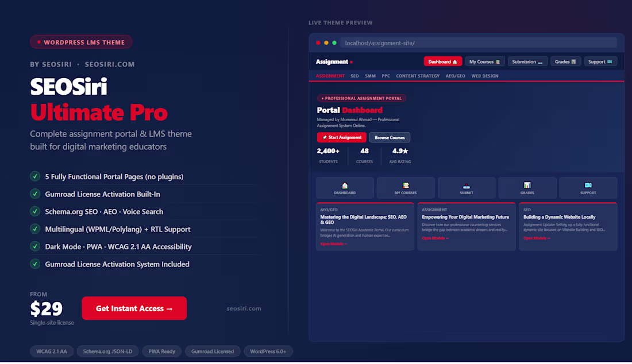The image size is (632, 364).
Task: Select the Submit inbox icon tile
Action: click(x=467, y=188)
